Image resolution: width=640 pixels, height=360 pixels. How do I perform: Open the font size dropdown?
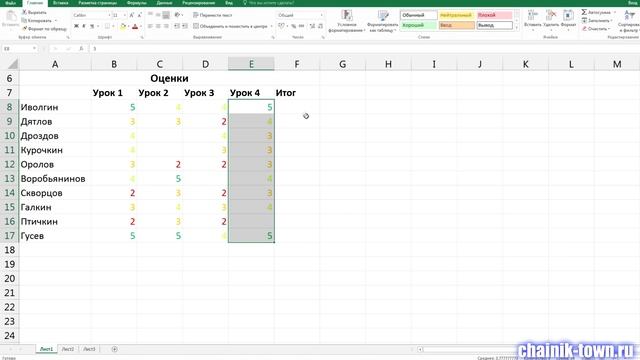pyautogui.click(x=124, y=15)
